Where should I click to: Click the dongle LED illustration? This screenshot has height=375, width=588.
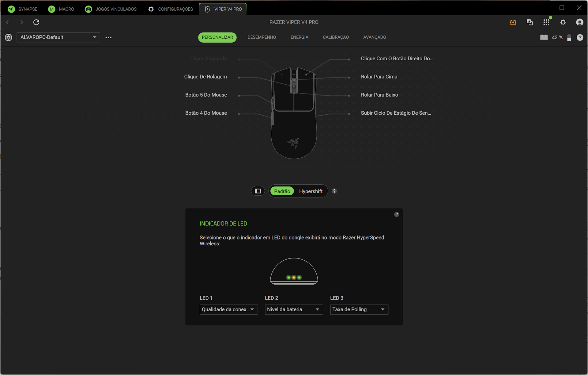tap(294, 271)
